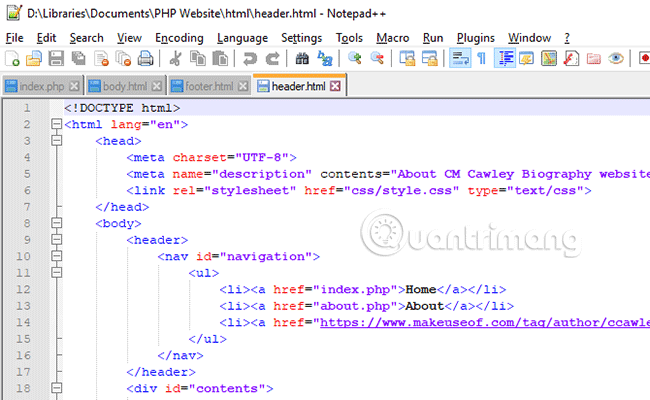
Task: Click the Replace toolbar icon
Action: (x=325, y=58)
